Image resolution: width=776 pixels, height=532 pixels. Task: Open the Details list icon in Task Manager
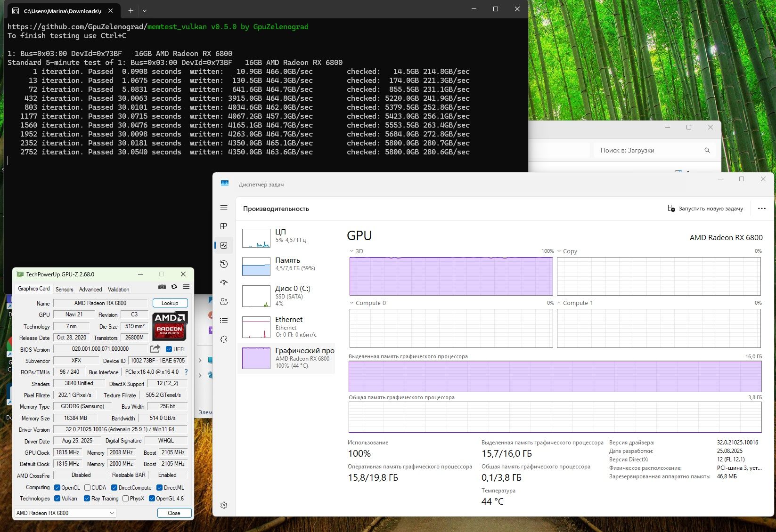pyautogui.click(x=224, y=320)
